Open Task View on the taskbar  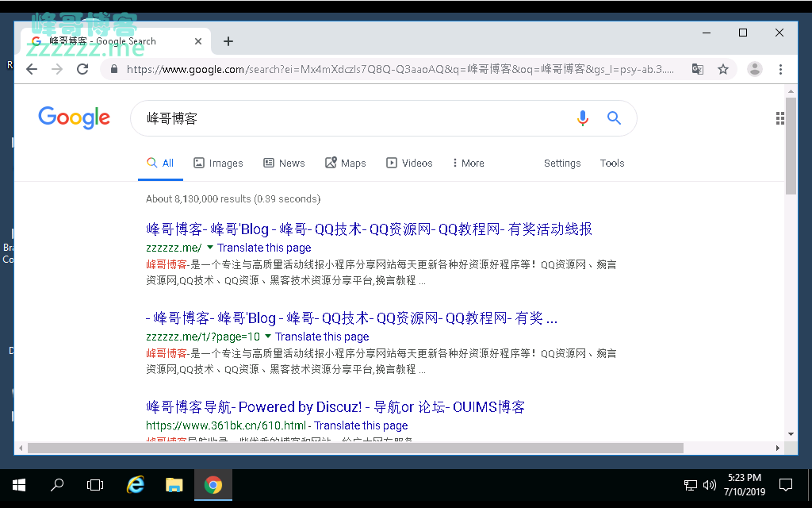[95, 485]
